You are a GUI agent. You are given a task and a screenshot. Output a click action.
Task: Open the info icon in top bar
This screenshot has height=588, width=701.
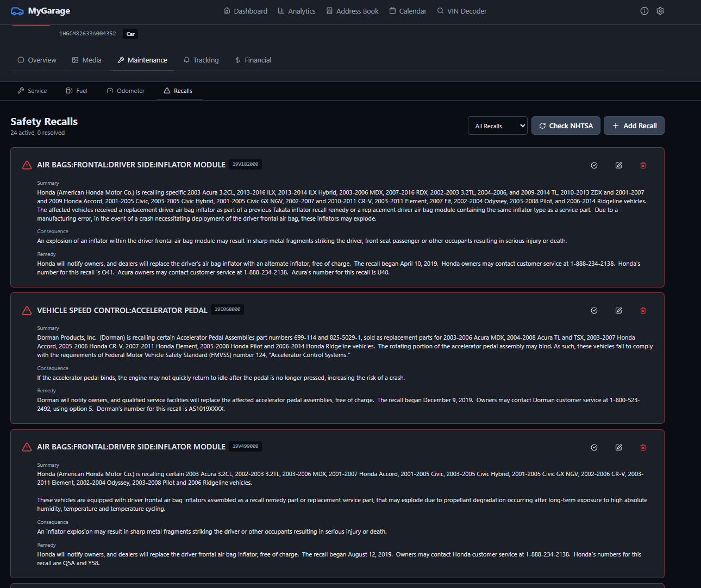[644, 11]
